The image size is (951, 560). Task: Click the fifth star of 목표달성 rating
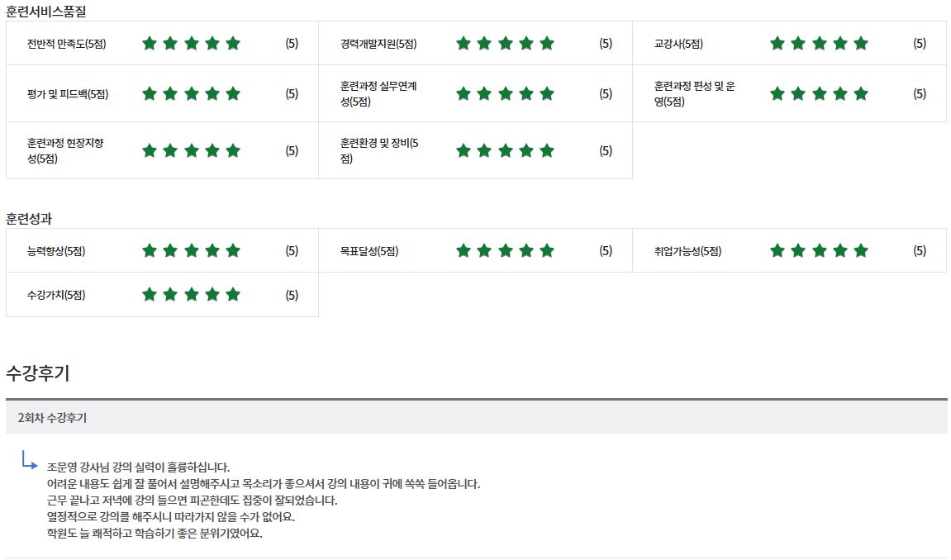[x=547, y=251]
